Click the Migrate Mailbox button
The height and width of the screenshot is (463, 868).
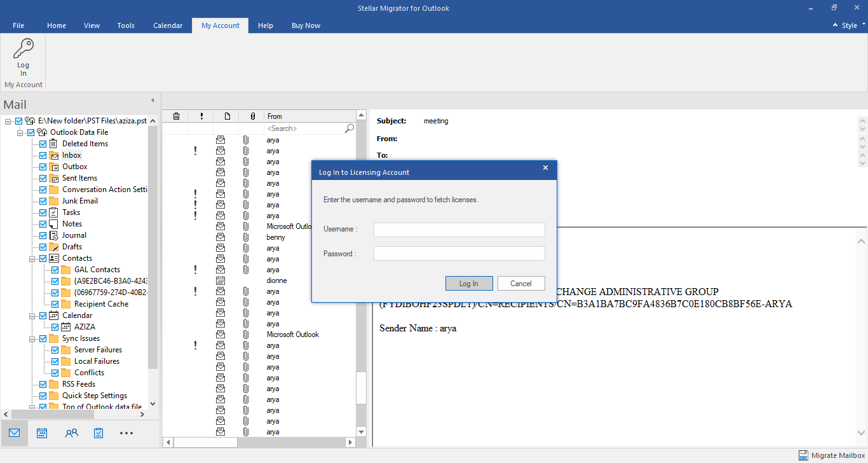(x=832, y=455)
